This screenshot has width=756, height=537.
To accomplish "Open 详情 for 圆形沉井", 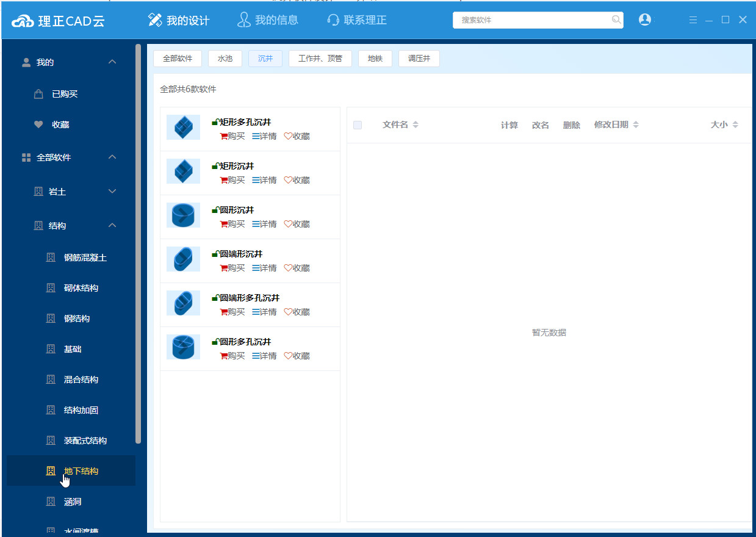I will coord(264,224).
